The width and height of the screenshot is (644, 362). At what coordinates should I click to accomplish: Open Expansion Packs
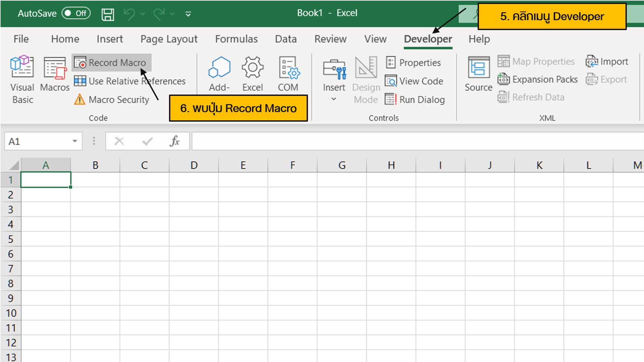click(x=538, y=79)
